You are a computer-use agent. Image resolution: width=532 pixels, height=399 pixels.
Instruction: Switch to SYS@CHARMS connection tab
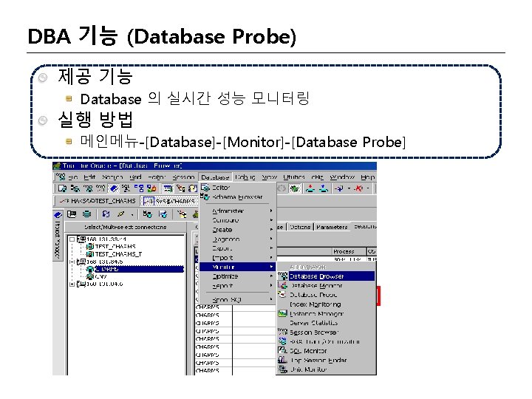click(170, 201)
